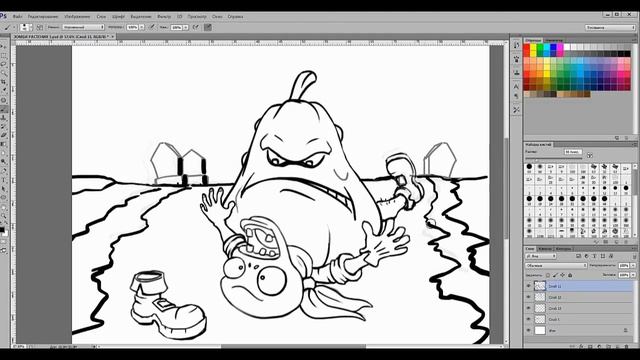The width and height of the screenshot is (640, 360).
Task: Select the Brush tool in the toolbox
Action: tap(4, 110)
